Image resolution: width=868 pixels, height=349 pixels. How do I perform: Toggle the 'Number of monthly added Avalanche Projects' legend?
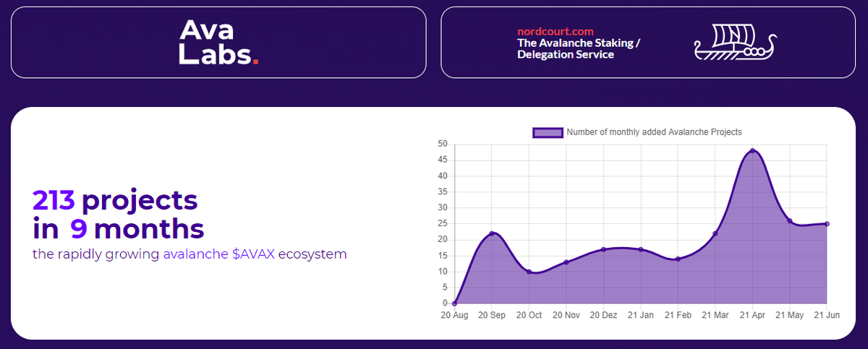tap(637, 132)
